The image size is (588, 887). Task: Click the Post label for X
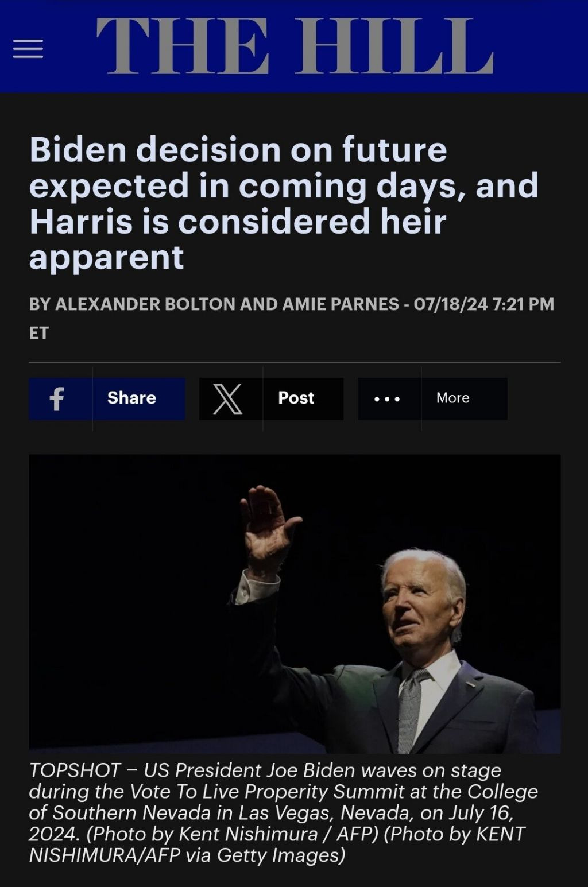coord(296,398)
